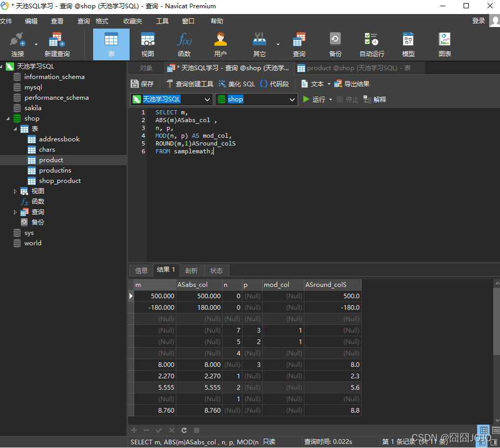Select the AsRound_colS cell 5.6
This screenshot has height=448, width=500.
point(333,388)
